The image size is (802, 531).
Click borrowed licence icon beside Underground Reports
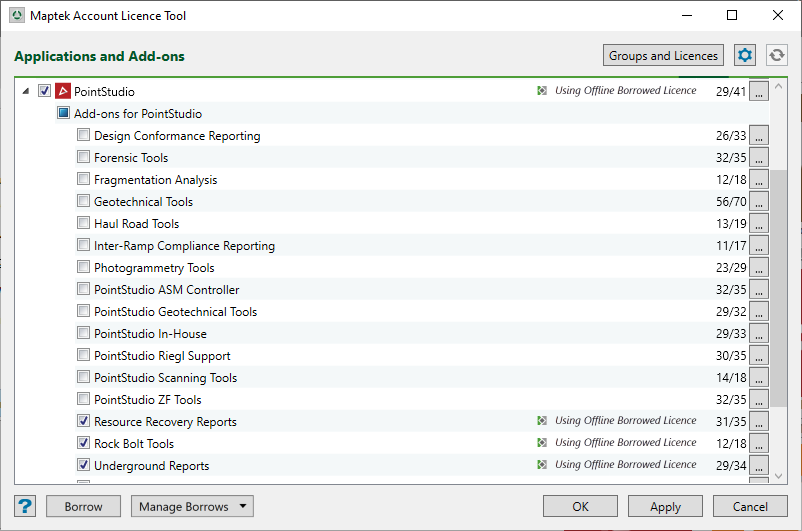pyautogui.click(x=542, y=464)
